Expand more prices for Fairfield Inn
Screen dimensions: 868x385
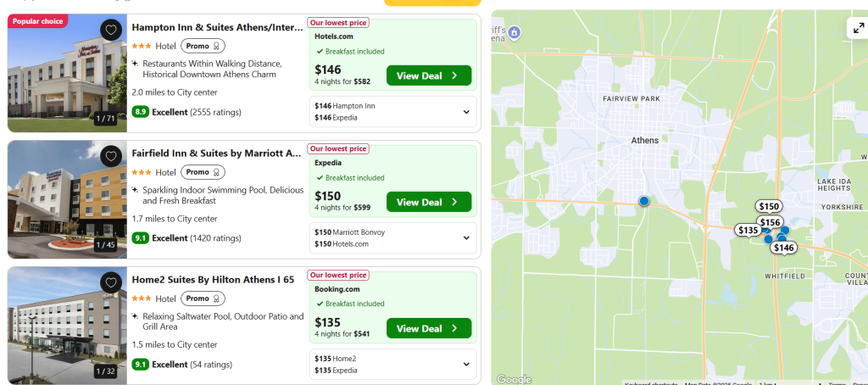(x=465, y=237)
